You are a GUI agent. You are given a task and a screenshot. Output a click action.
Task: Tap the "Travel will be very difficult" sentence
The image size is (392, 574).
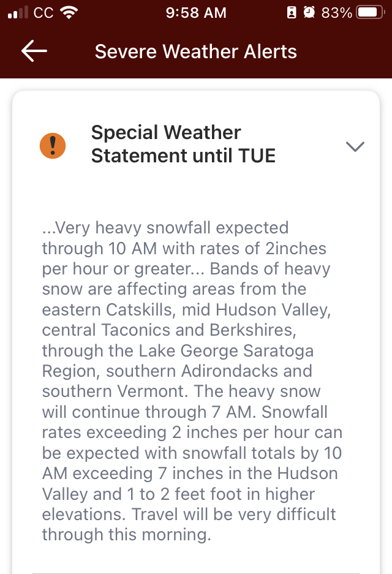(x=234, y=514)
